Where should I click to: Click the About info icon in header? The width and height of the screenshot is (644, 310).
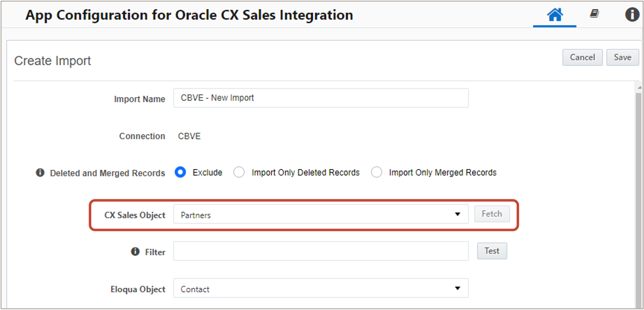pos(632,14)
